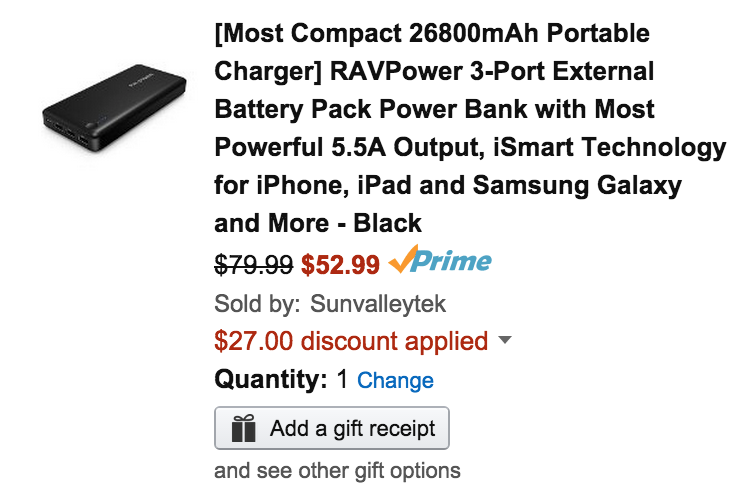The width and height of the screenshot is (746, 504).
Task: Click the Quantity label
Action: coord(271,379)
